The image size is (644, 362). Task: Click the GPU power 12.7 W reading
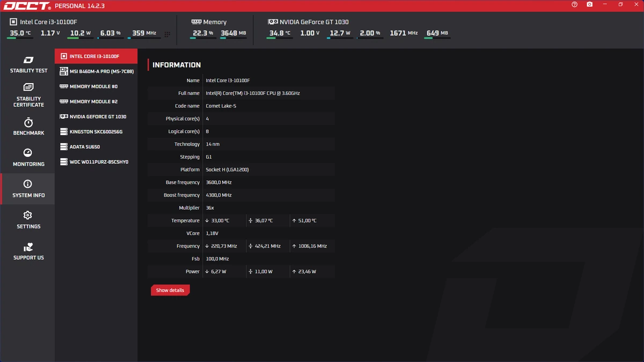340,33
